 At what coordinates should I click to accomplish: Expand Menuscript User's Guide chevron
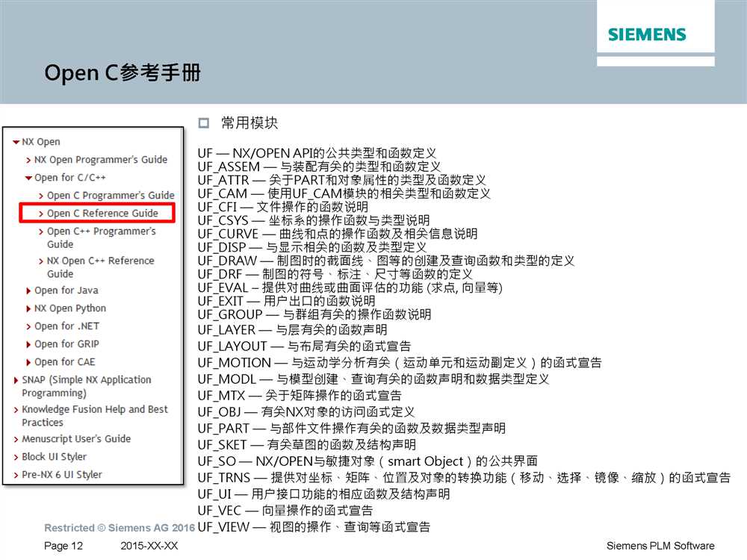(x=16, y=440)
